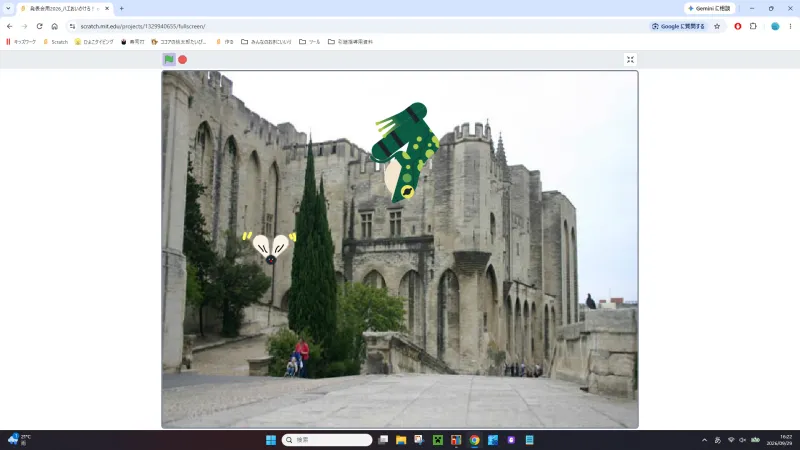Viewport: 800px width, 450px height.
Task: Open the volume tray icon
Action: [742, 440]
